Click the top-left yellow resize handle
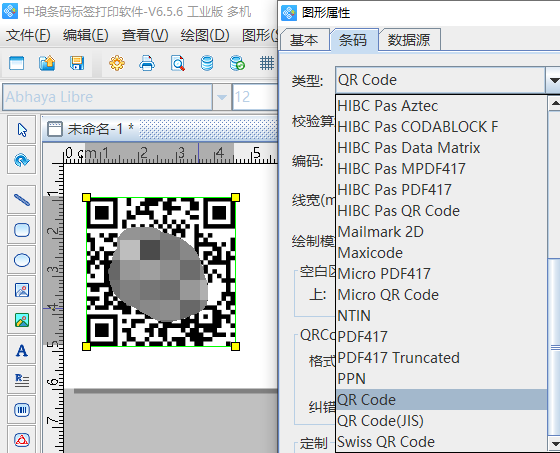The height and width of the screenshot is (453, 560). [x=86, y=198]
